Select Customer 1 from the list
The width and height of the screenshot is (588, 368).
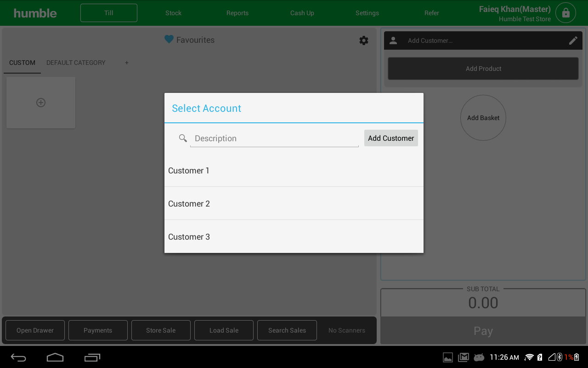pyautogui.click(x=294, y=171)
